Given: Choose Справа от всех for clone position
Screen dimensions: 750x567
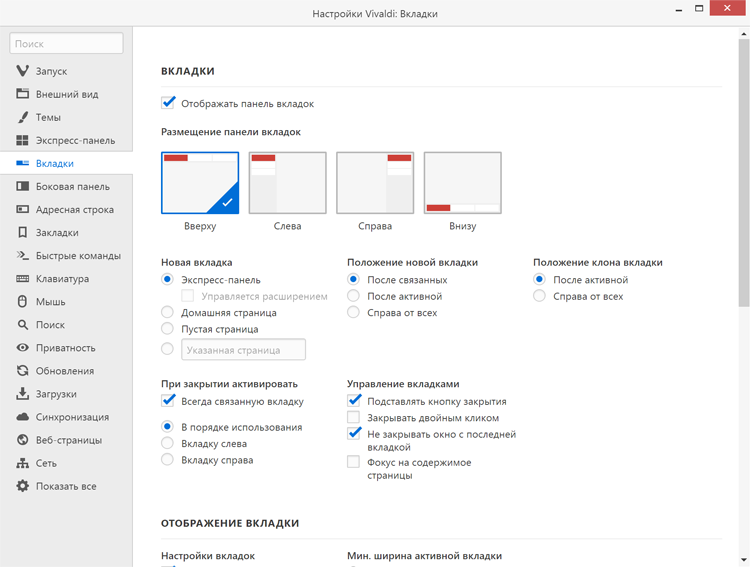Looking at the screenshot, I should [539, 296].
